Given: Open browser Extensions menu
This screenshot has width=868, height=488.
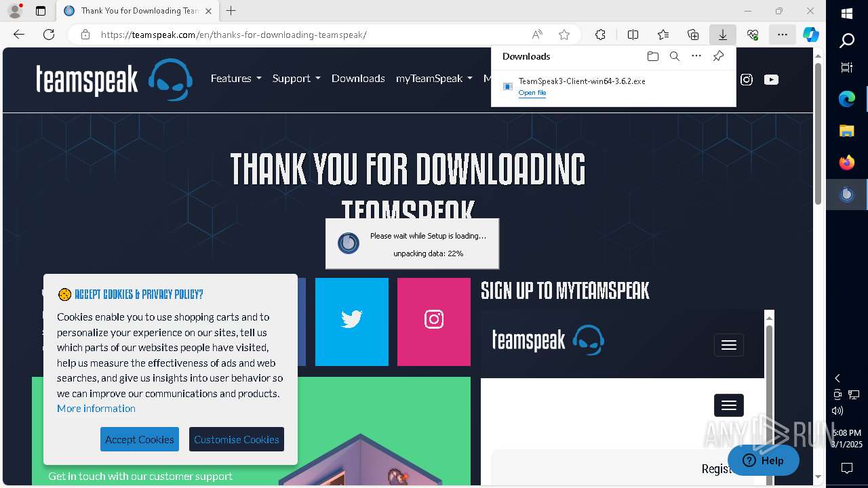Looking at the screenshot, I should (x=600, y=35).
